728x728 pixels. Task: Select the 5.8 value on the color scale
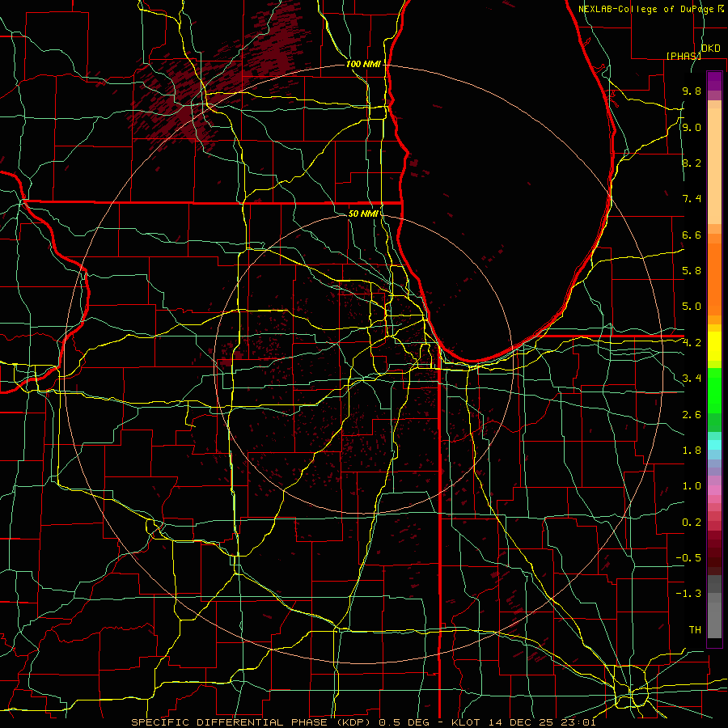coord(692,271)
